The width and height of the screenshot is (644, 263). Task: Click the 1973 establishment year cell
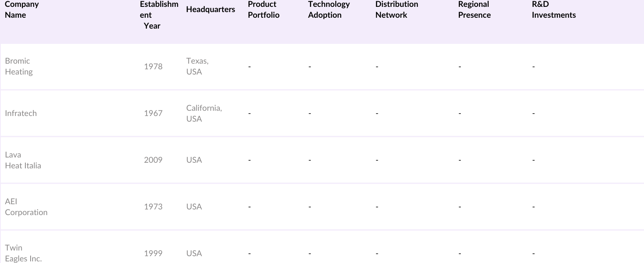[153, 207]
